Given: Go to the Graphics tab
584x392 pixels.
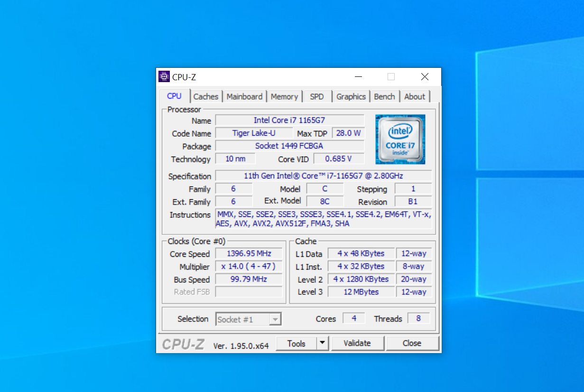Looking at the screenshot, I should tap(351, 96).
